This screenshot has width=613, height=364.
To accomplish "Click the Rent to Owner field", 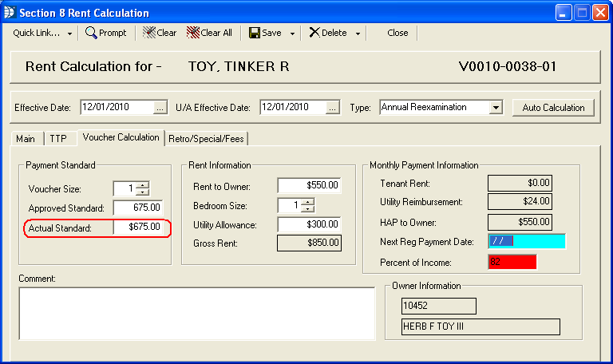I will pyautogui.click(x=309, y=185).
